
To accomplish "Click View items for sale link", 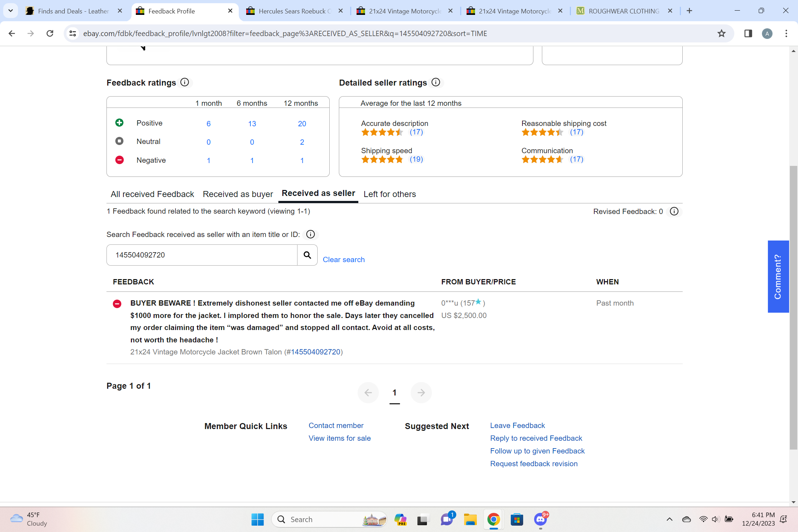I will point(340,438).
